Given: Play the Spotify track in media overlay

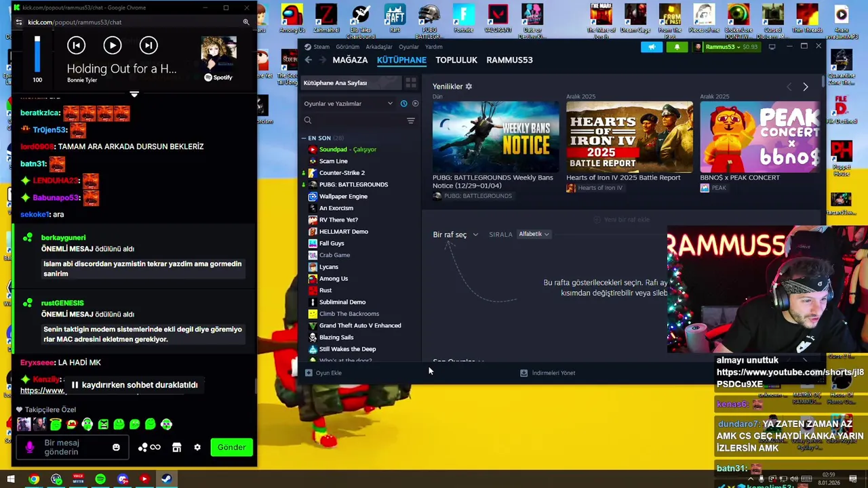Looking at the screenshot, I should click(x=113, y=45).
